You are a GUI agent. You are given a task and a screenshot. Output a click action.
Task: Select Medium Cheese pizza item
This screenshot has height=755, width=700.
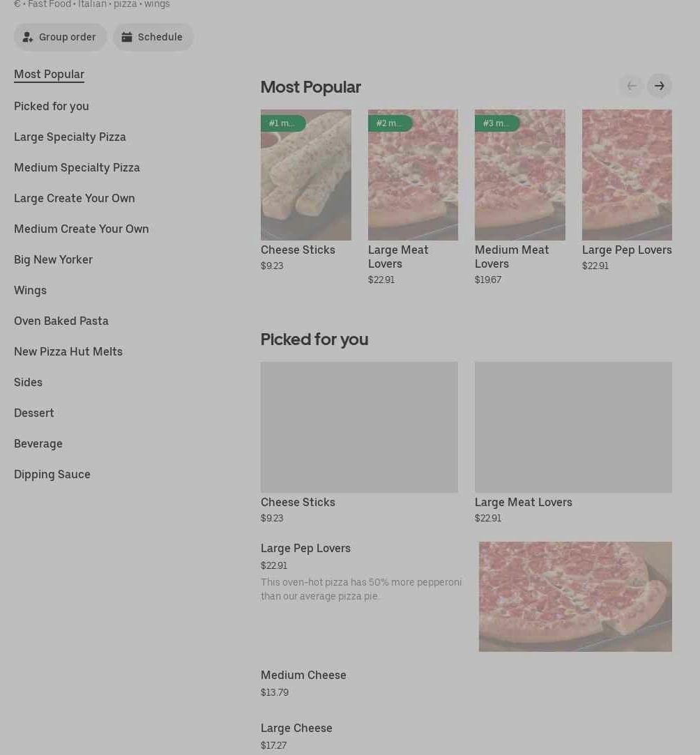tap(303, 676)
